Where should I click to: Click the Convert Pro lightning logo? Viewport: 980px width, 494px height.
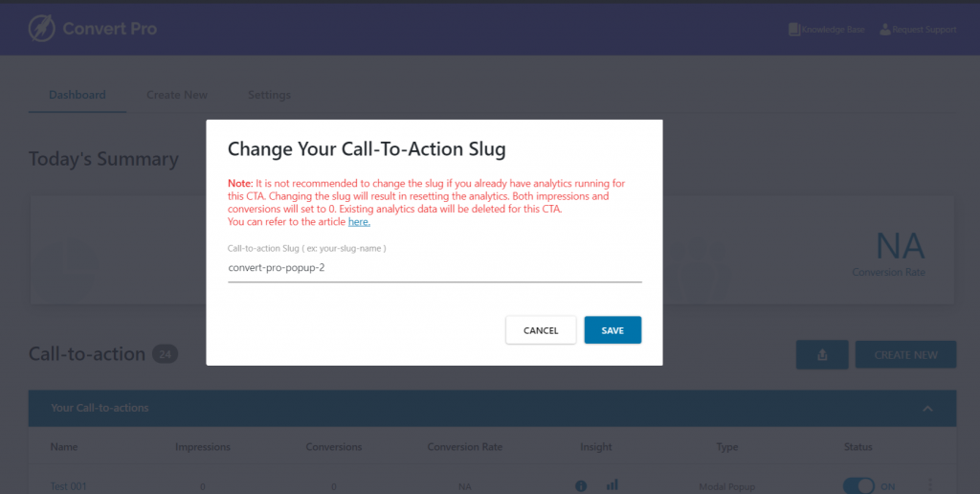coord(42,29)
